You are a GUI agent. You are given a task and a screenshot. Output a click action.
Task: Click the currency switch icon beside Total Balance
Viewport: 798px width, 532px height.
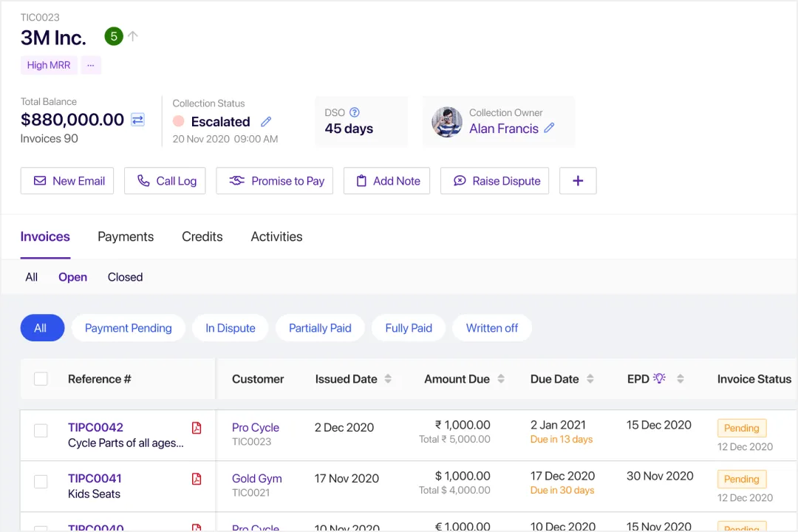coord(137,120)
